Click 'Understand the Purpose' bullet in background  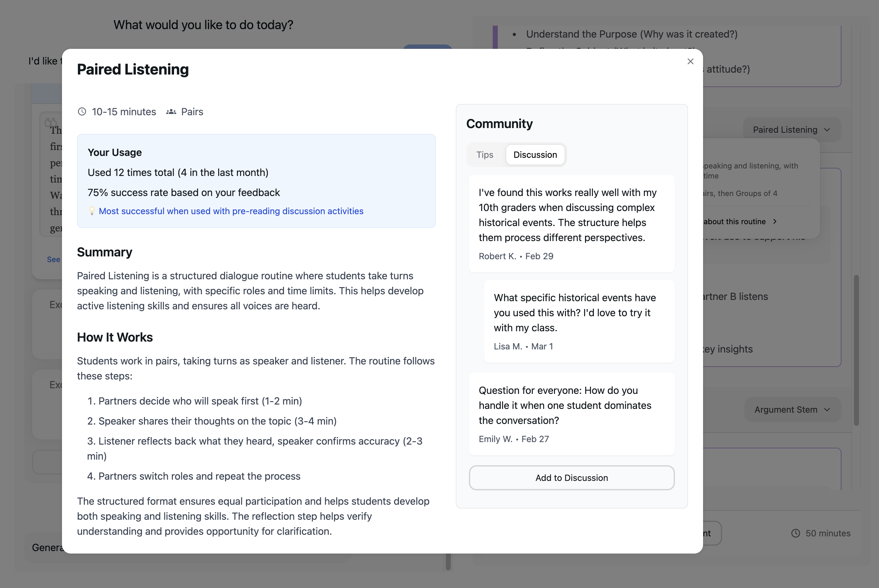coord(632,34)
